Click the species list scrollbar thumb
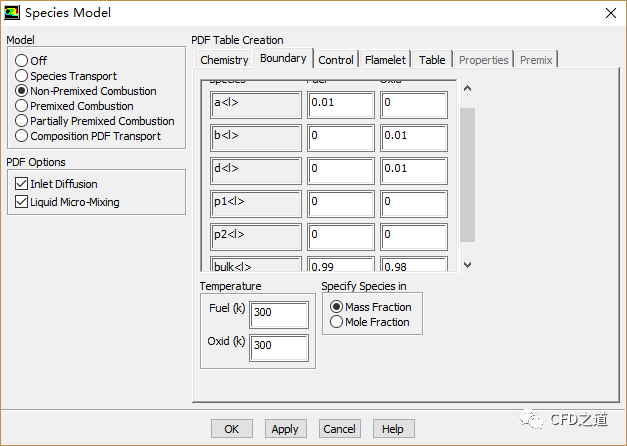 [467, 175]
